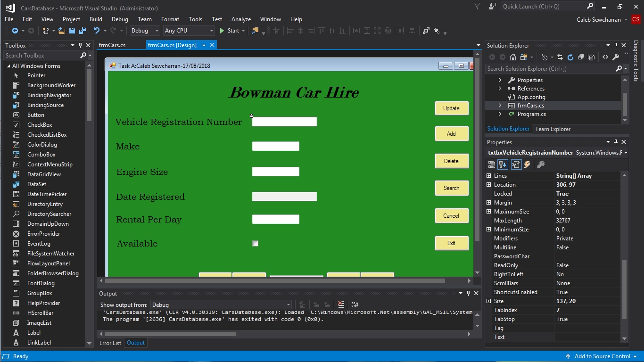Click search icon in Solution Explorer box
Screen dimensions: 644x362
click(x=619, y=69)
